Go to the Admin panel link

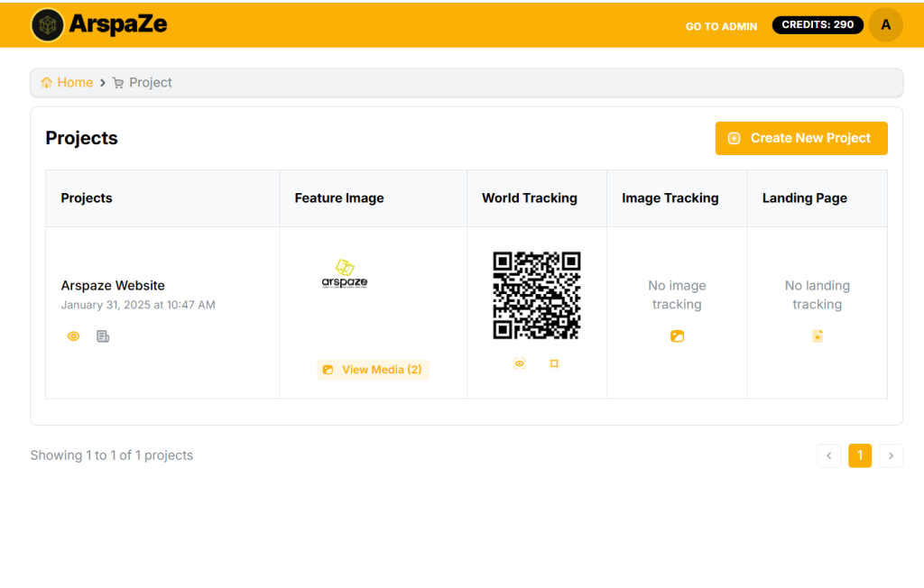tap(721, 26)
